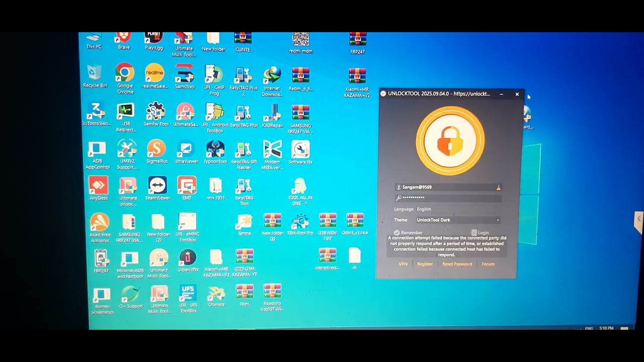The image size is (644, 362).
Task: Open UFI - CHIP Prog shortcut
Action: click(214, 80)
